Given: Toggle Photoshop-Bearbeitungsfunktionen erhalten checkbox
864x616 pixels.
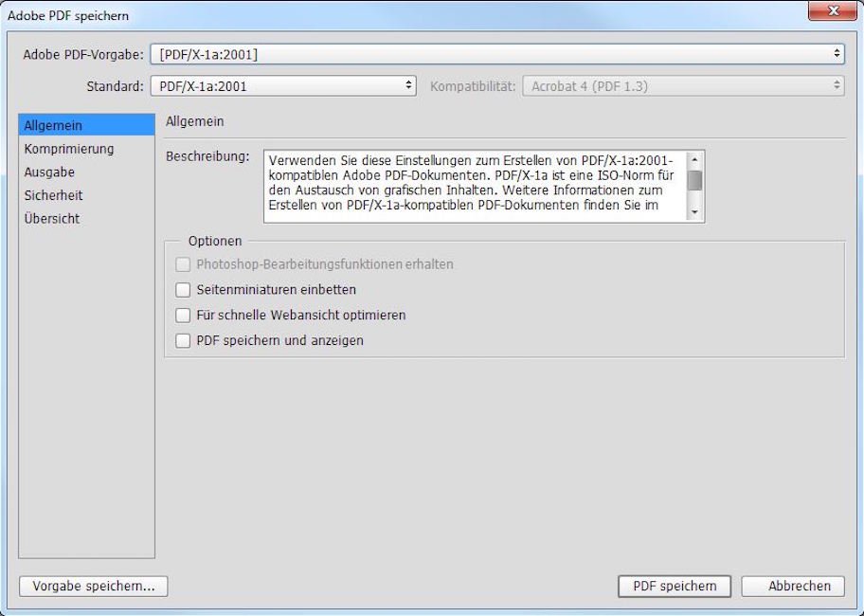Looking at the screenshot, I should [x=184, y=264].
